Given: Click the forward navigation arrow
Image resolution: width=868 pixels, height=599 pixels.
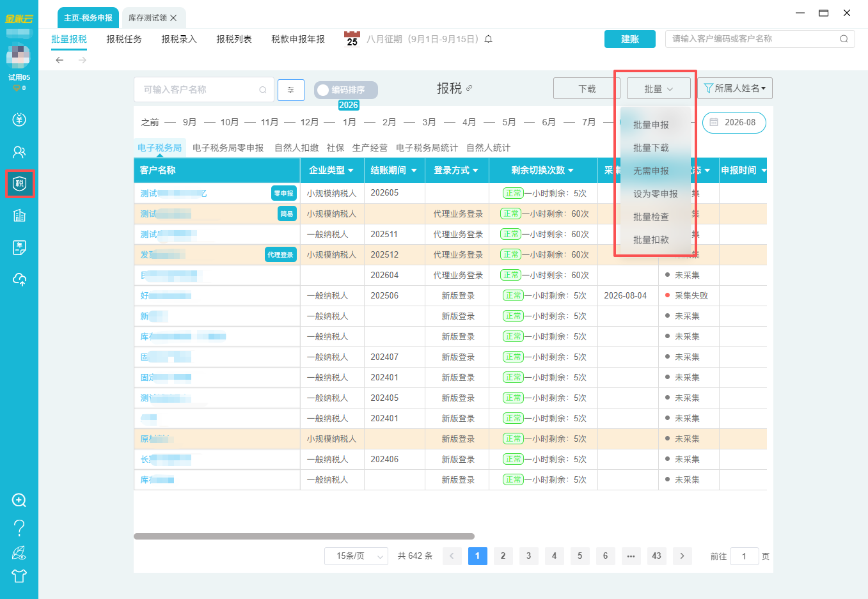Looking at the screenshot, I should [x=82, y=60].
